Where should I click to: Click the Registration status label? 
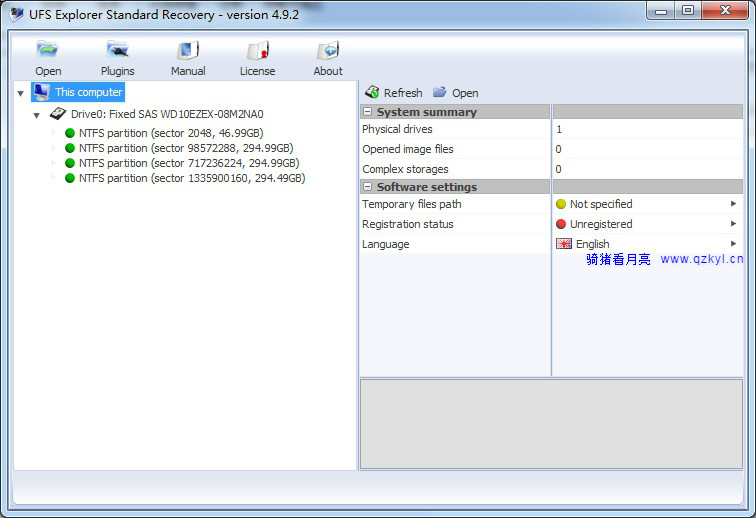407,224
